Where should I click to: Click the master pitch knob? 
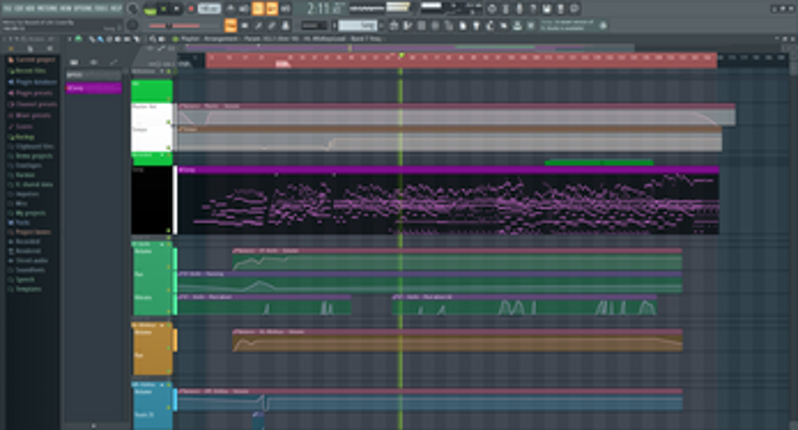point(132,25)
